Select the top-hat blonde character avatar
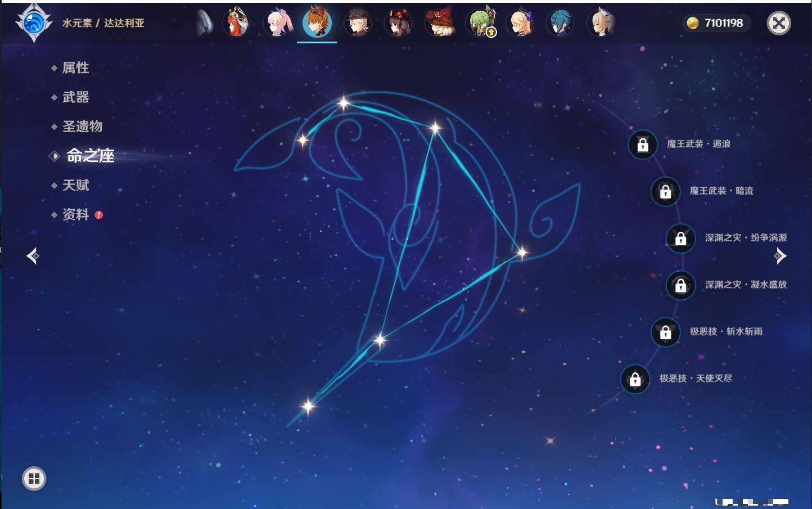The width and height of the screenshot is (812, 509). [358, 23]
